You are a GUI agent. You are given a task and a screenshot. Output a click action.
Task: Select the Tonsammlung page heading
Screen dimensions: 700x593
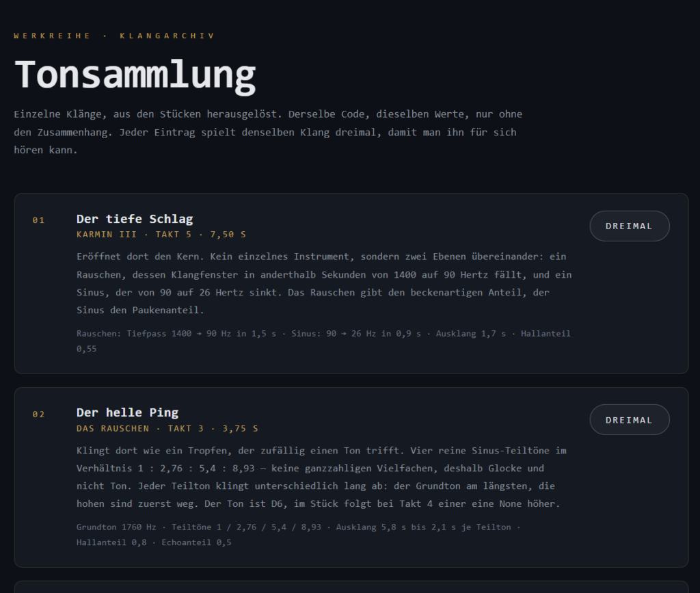click(135, 76)
